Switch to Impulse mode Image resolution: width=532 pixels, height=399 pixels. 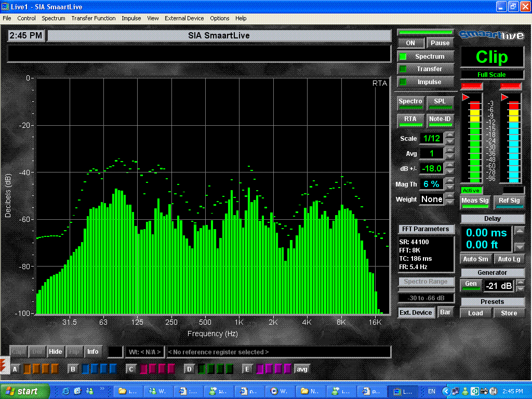click(x=425, y=82)
